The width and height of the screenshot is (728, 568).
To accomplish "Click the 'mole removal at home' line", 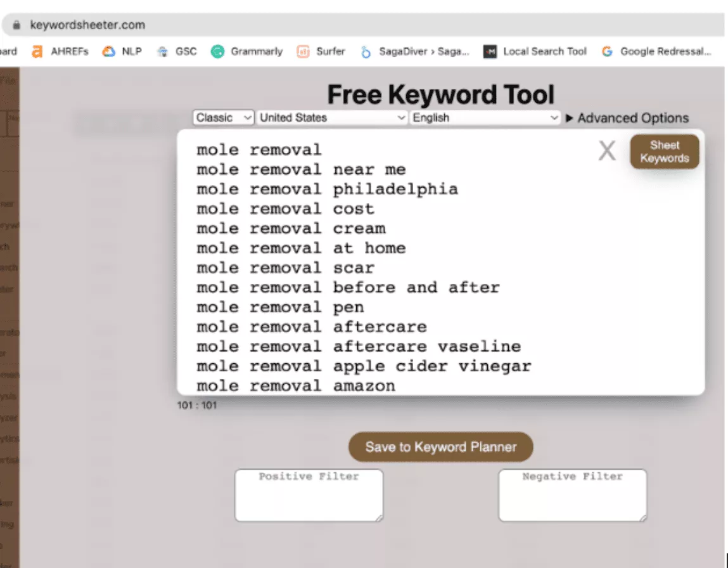I will point(301,248).
